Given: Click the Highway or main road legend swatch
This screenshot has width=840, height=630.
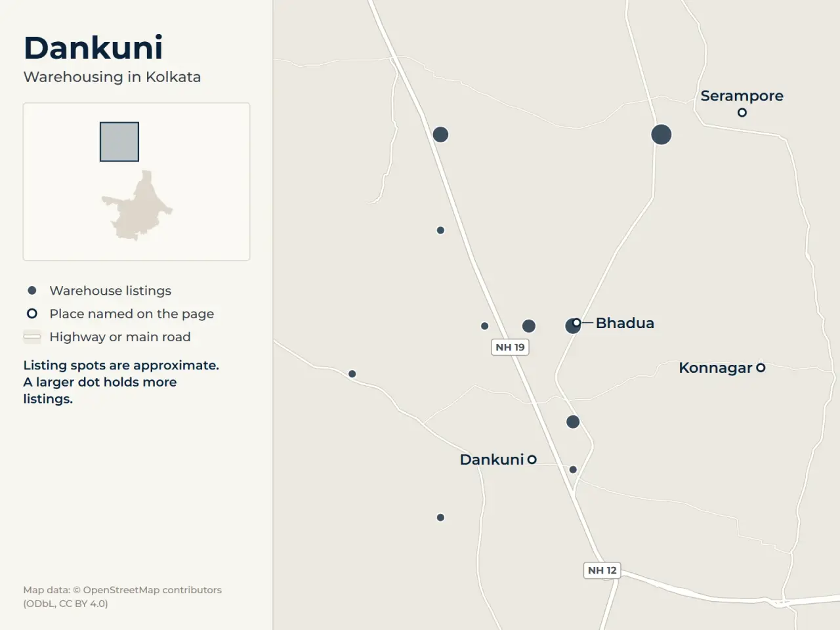Looking at the screenshot, I should (31, 337).
